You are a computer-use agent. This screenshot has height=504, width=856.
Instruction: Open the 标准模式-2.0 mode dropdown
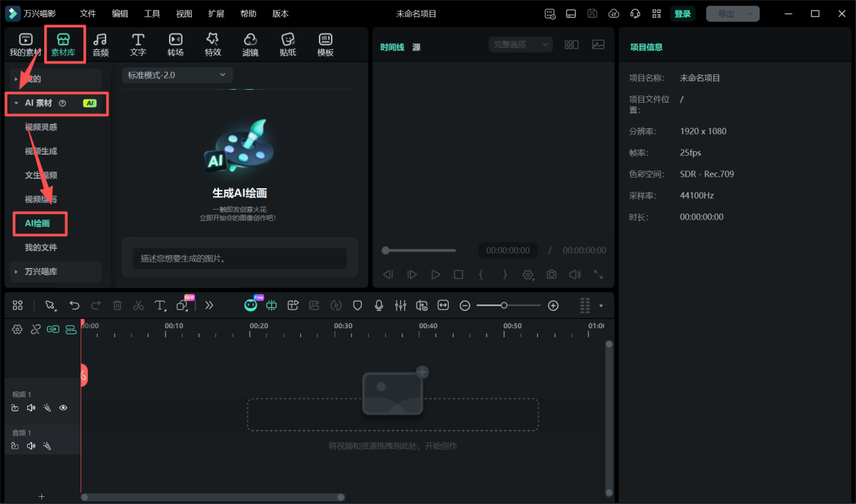177,75
